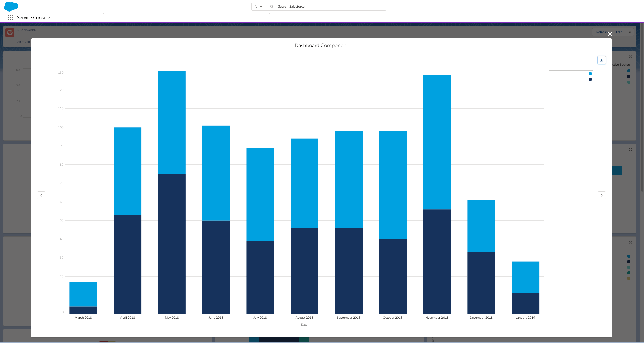Screen dimensions: 644x343
Task: Click the Date axis title
Action: pyautogui.click(x=304, y=325)
